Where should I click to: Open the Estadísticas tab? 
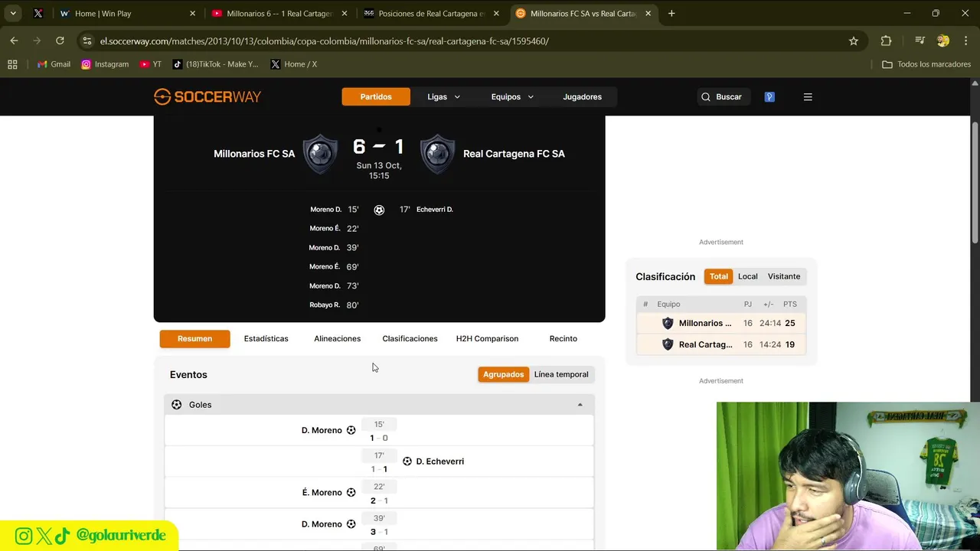266,339
